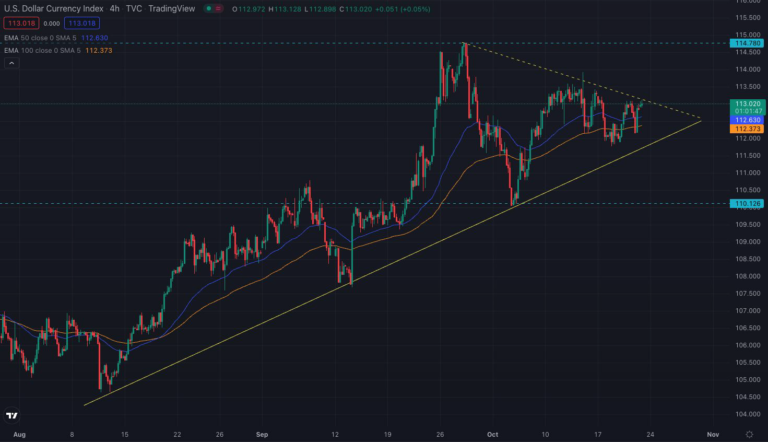The image size is (768, 442).
Task: Select the U.S. Dollar Currency Index symbol title
Action: (x=54, y=8)
